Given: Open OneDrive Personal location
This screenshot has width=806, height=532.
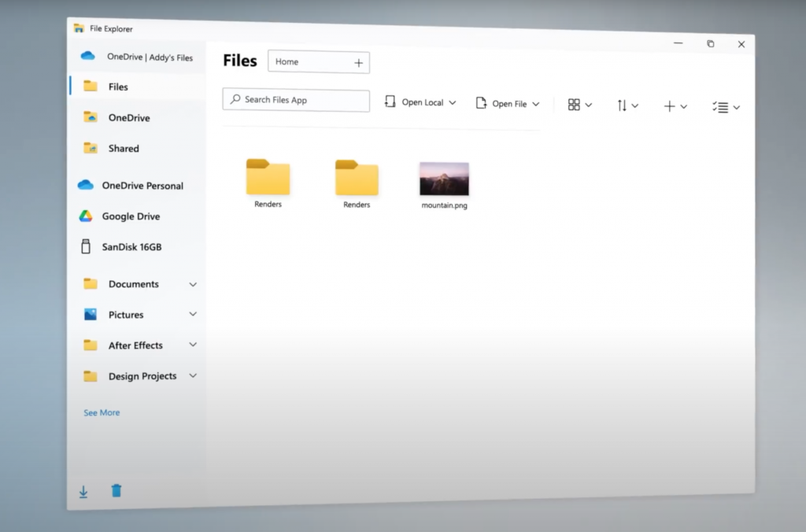Looking at the screenshot, I should 142,186.
